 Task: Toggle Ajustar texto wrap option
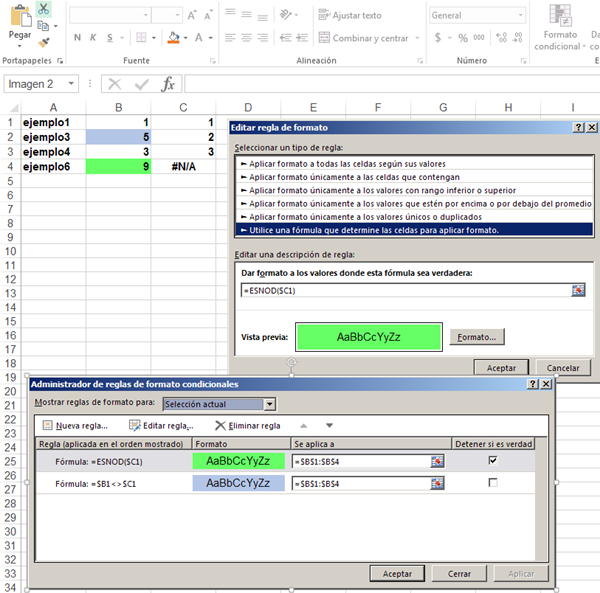pos(348,16)
